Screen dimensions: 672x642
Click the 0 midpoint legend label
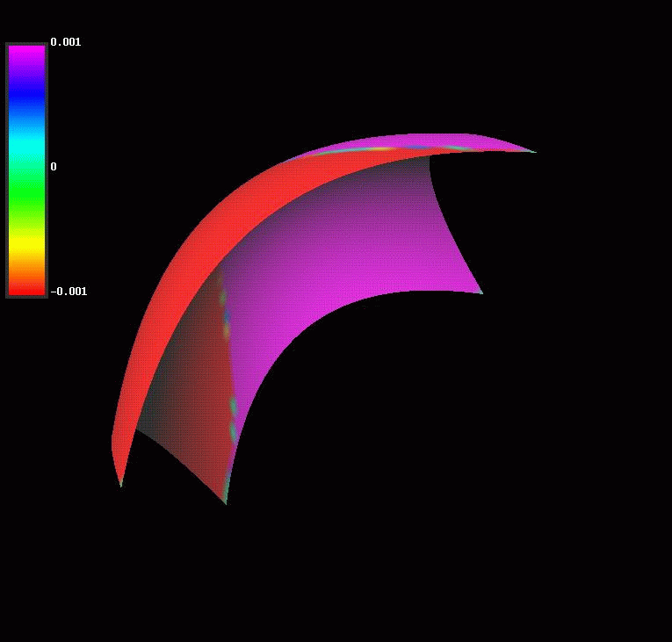point(53,167)
